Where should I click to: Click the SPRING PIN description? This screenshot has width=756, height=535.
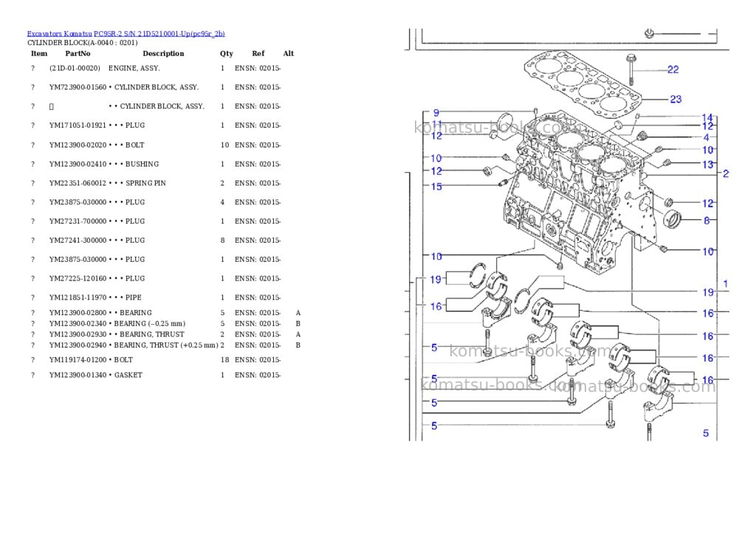click(145, 183)
